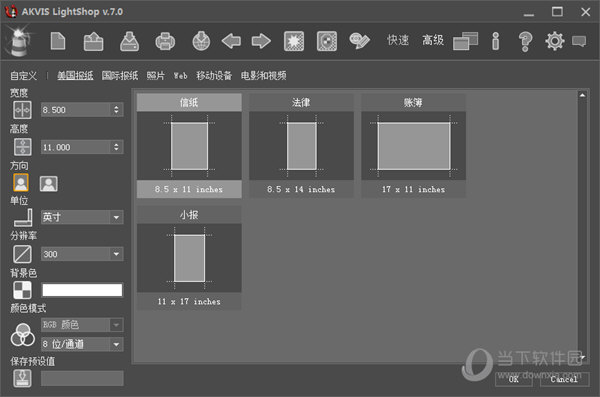This screenshot has width=600, height=397.
Task: Click the resolution diagonal icon
Action: [x=23, y=254]
